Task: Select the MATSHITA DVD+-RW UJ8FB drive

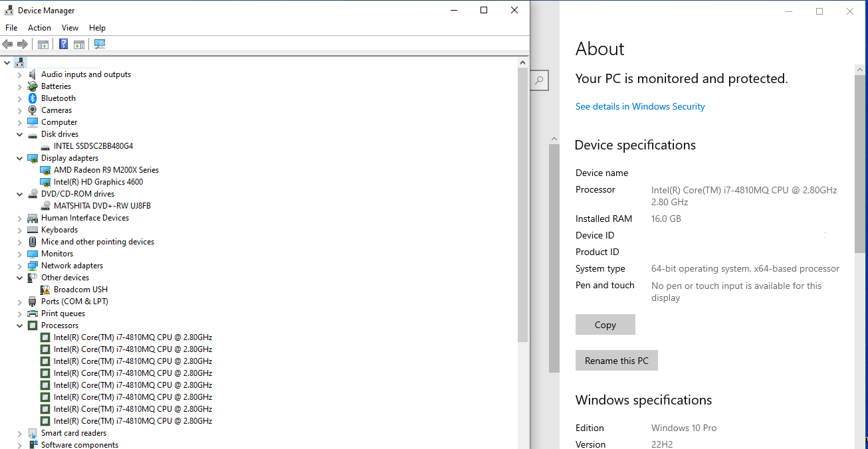Action: tap(102, 206)
